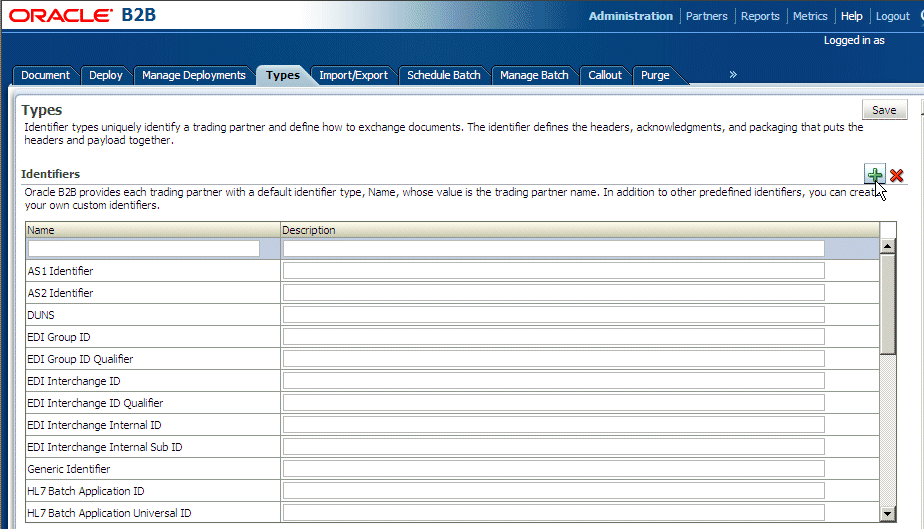This screenshot has width=924, height=529.
Task: Log out using the Logout link
Action: [x=893, y=16]
